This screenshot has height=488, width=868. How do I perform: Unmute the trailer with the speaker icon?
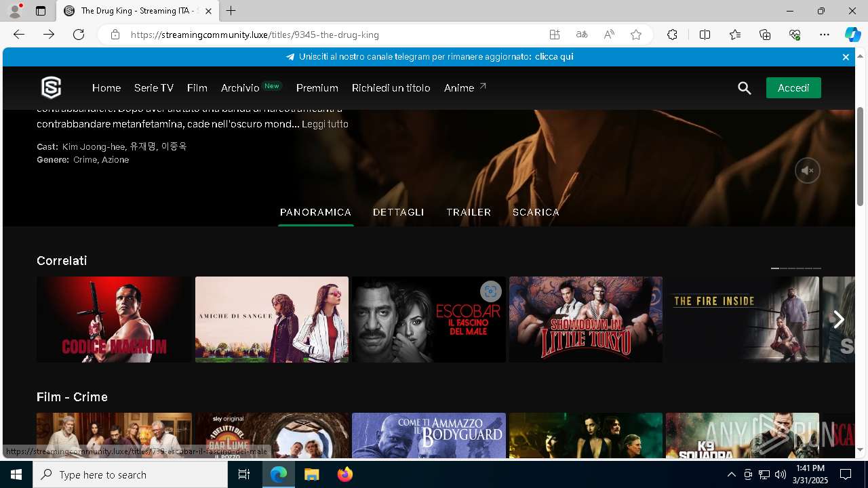808,170
